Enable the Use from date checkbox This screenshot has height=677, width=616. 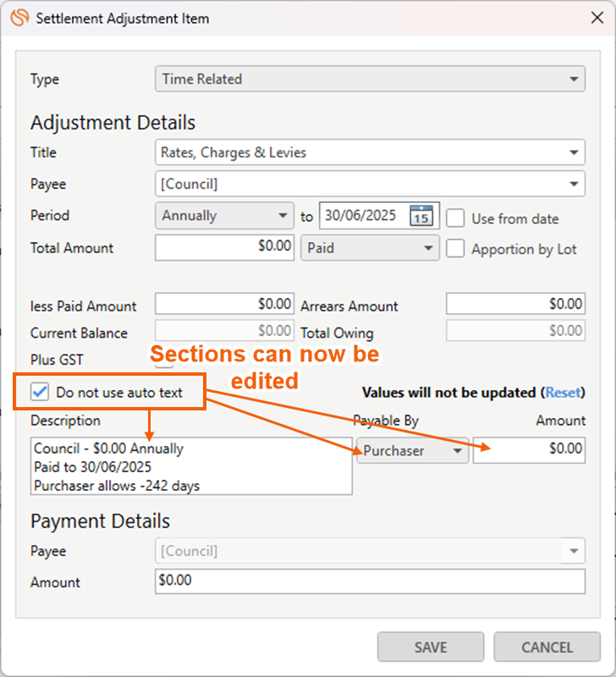[x=455, y=217]
